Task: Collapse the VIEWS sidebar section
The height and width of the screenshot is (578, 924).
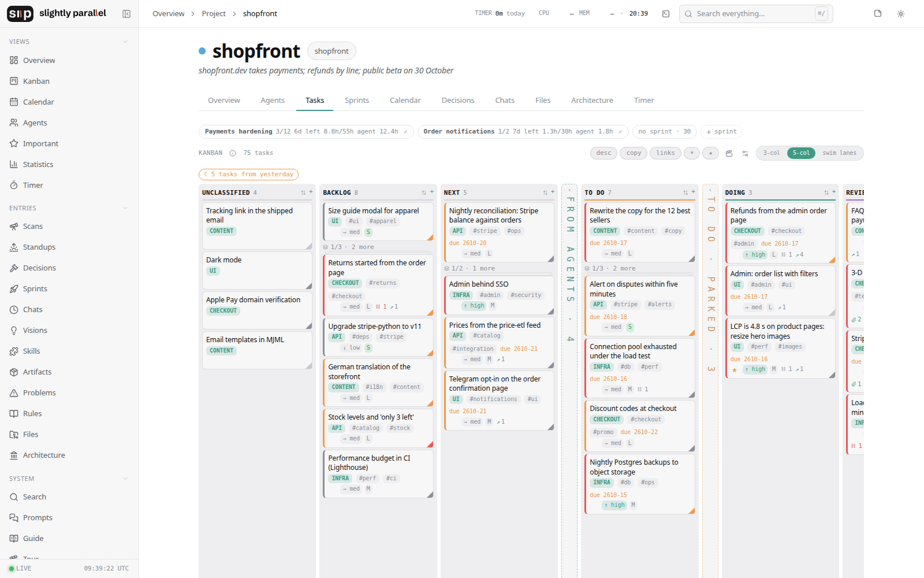Action: coord(125,42)
